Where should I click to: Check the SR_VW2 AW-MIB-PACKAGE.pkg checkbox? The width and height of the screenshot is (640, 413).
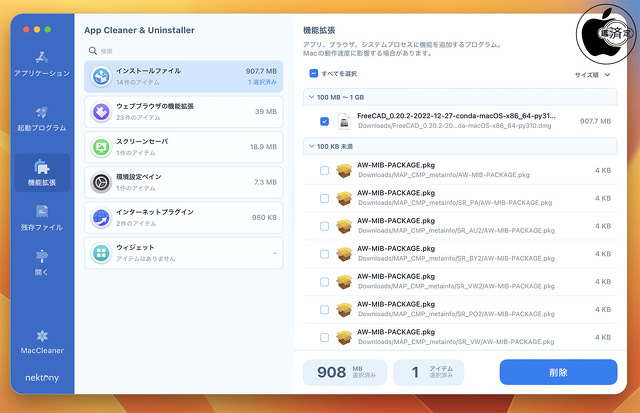point(324,282)
